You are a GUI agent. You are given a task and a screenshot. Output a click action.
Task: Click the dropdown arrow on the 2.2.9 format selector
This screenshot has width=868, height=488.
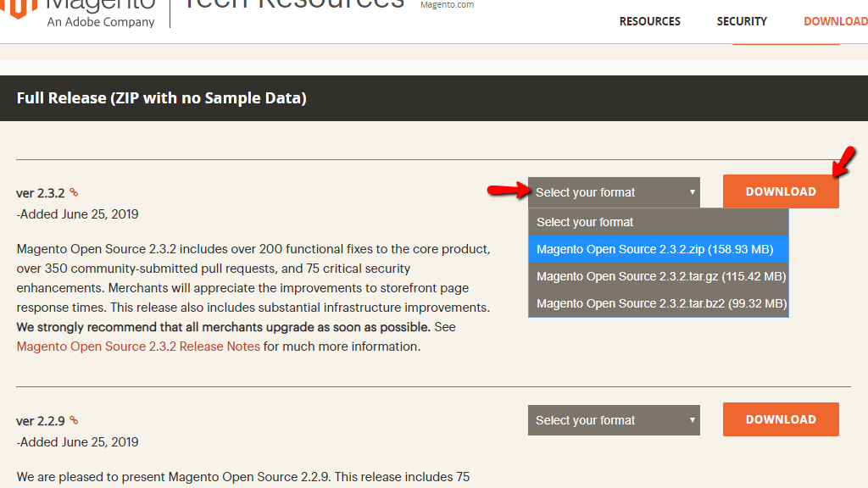coord(692,419)
